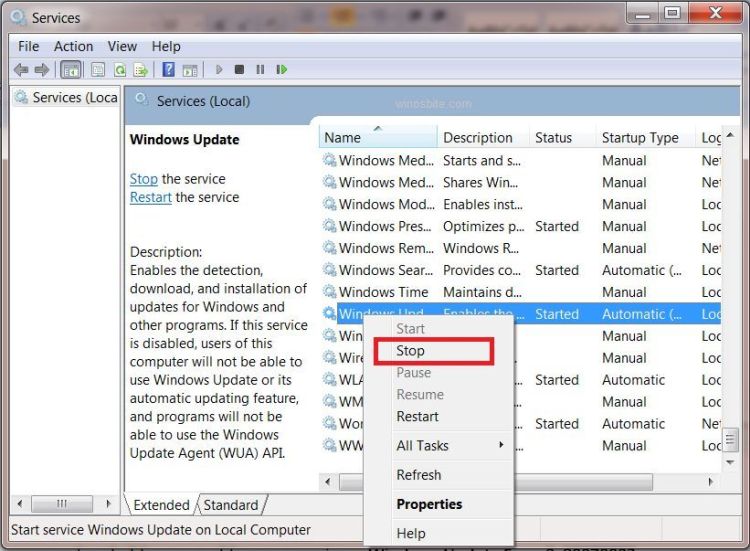Image resolution: width=750 pixels, height=551 pixels.
Task: Click tree pane scrollbar right arrow
Action: tap(109, 504)
